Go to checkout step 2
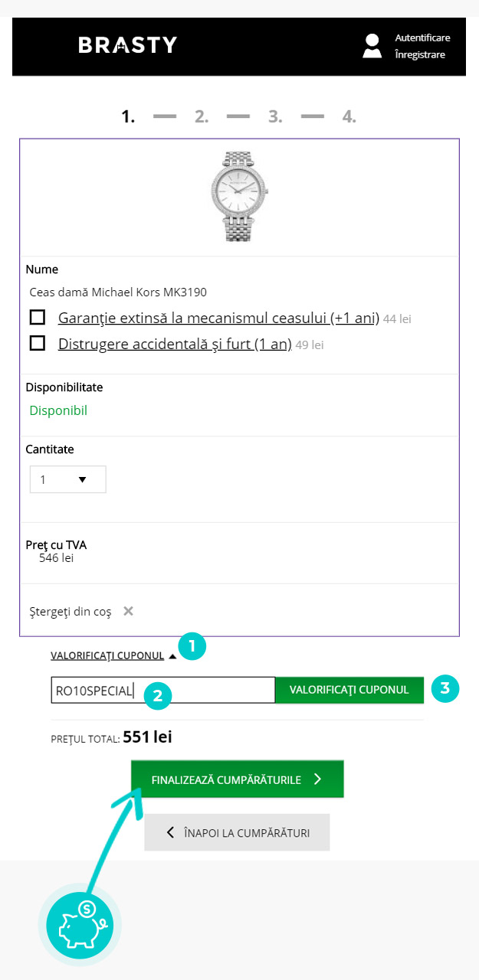This screenshot has height=980, width=479. click(x=202, y=117)
